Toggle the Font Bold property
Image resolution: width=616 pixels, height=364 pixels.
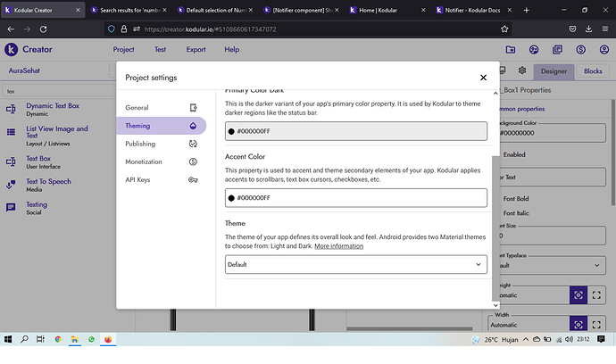(516, 199)
